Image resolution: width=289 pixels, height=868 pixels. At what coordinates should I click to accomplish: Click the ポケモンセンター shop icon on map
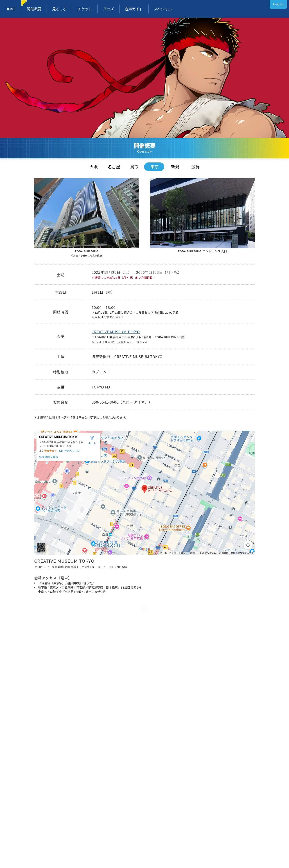(x=199, y=438)
